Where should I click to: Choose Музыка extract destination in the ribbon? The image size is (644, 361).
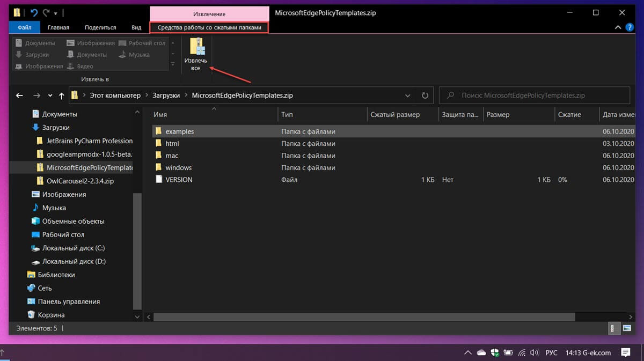tap(134, 55)
